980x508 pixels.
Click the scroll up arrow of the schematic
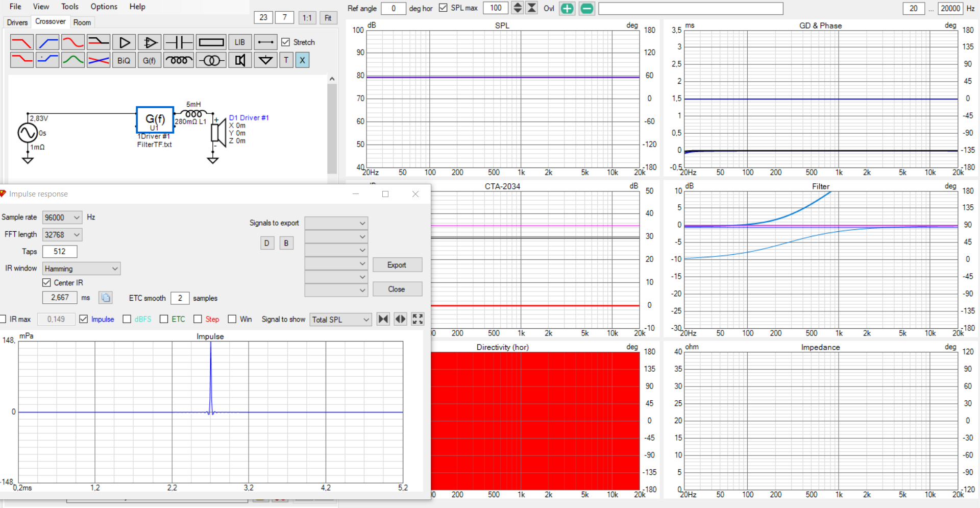coord(332,79)
